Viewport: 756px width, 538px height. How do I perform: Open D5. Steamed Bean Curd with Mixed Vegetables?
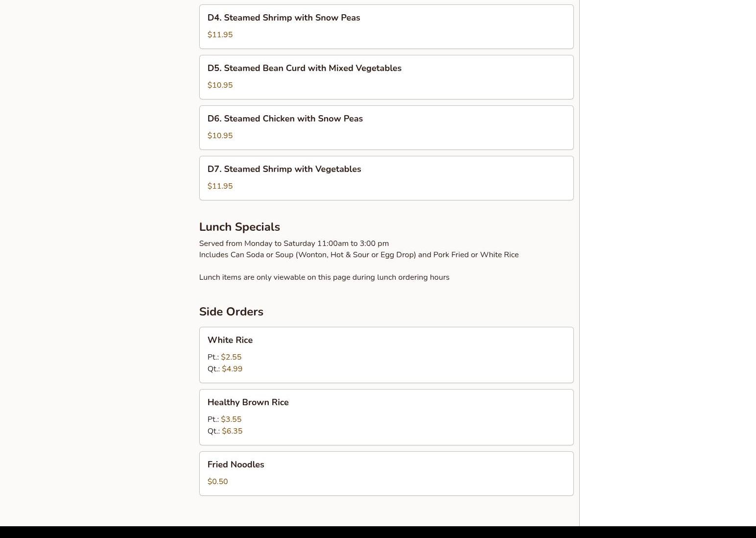click(x=386, y=77)
